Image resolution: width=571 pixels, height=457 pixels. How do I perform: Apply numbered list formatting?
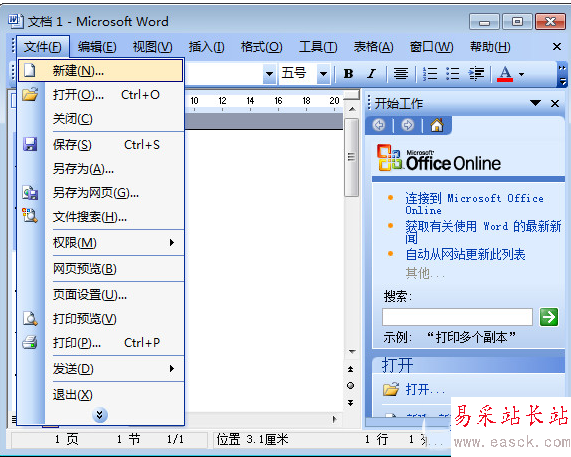pos(430,74)
